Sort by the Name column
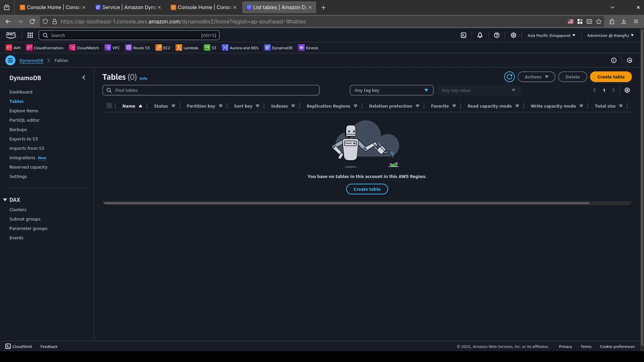Screen dimensions: 644x362 click(x=132, y=106)
